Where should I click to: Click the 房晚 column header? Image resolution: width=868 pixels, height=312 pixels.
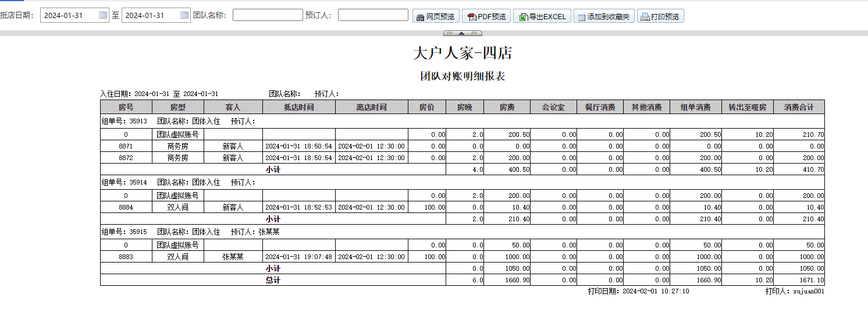[x=465, y=107]
